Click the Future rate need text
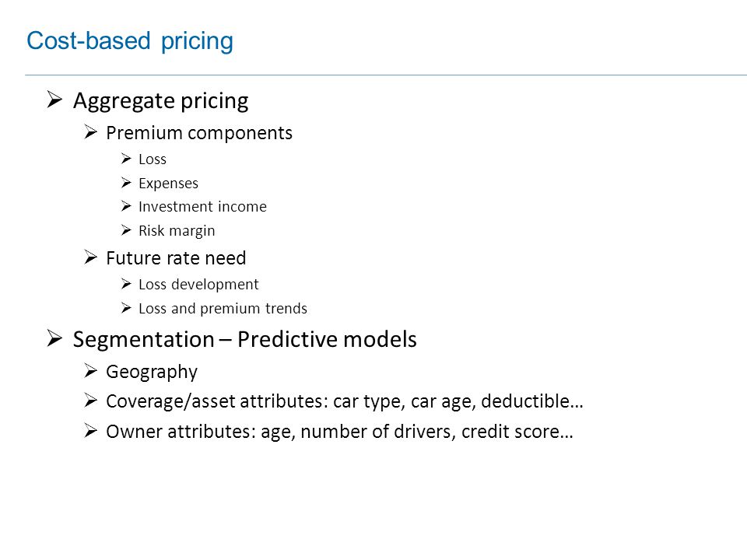The width and height of the screenshot is (747, 560). tap(176, 258)
